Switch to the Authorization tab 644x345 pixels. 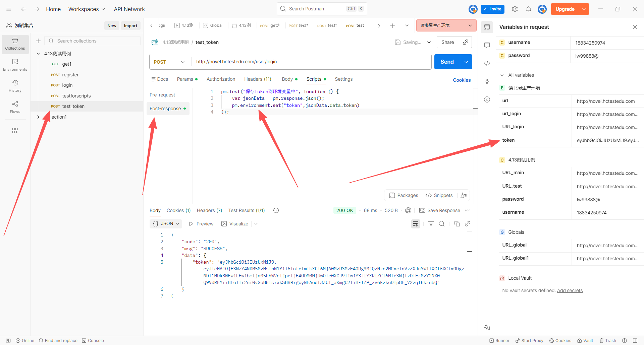(221, 79)
